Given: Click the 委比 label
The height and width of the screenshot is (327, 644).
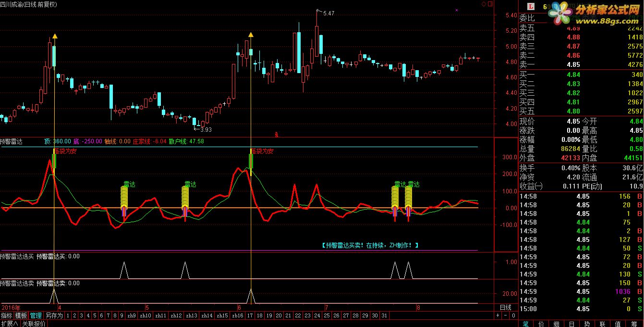Looking at the screenshot, I should point(527,18).
